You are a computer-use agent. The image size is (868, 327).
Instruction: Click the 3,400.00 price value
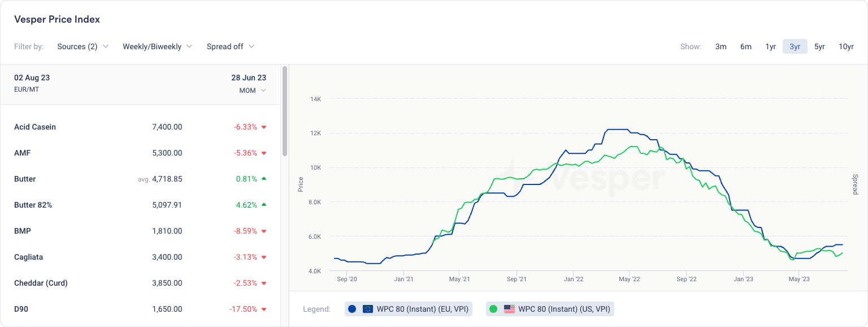point(167,257)
